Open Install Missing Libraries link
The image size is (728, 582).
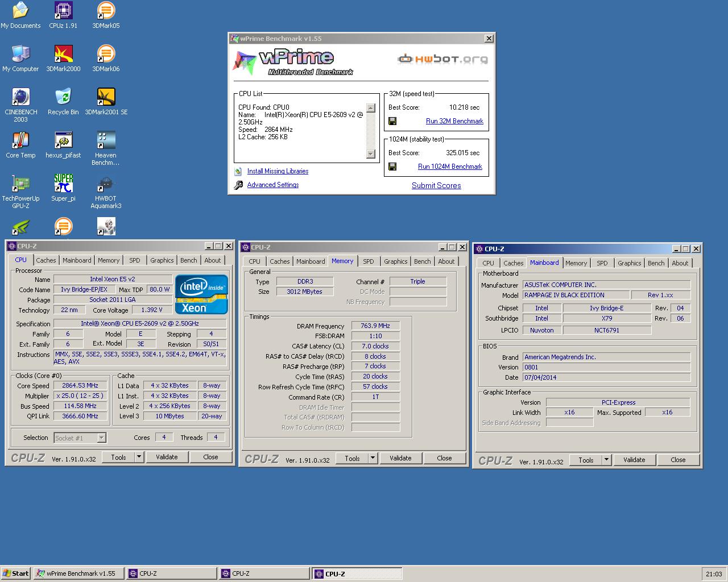(x=278, y=171)
